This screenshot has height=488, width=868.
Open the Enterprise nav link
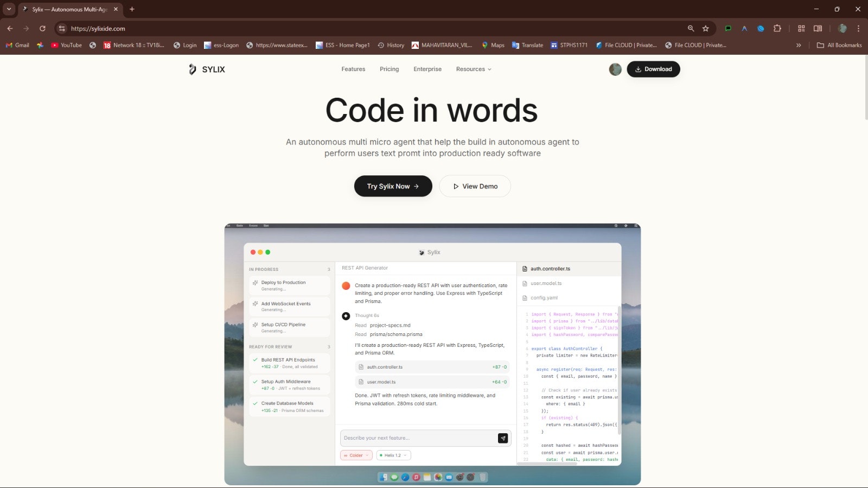[427, 69]
